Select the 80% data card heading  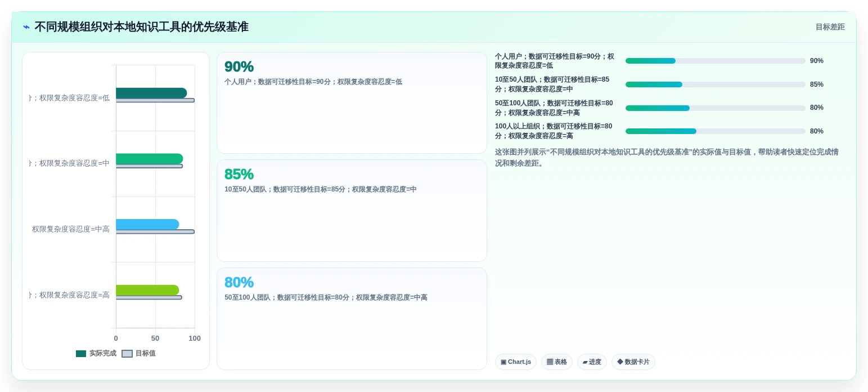[239, 283]
